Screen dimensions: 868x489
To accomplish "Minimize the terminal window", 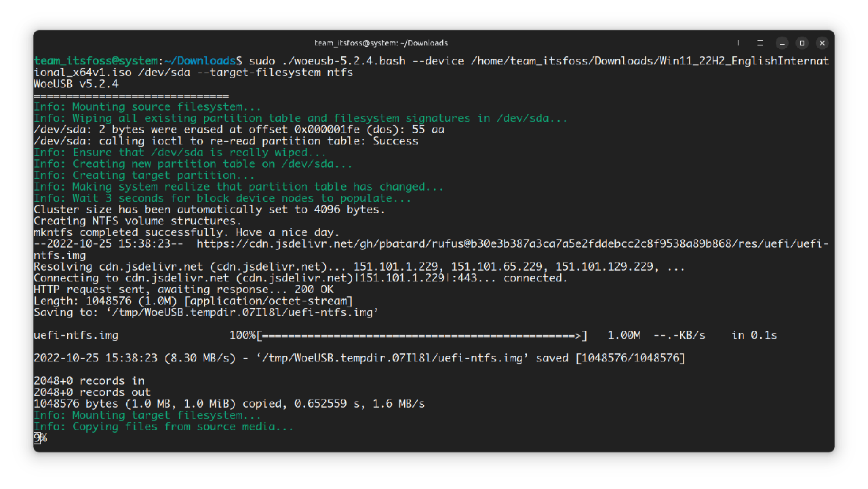I will coord(781,43).
